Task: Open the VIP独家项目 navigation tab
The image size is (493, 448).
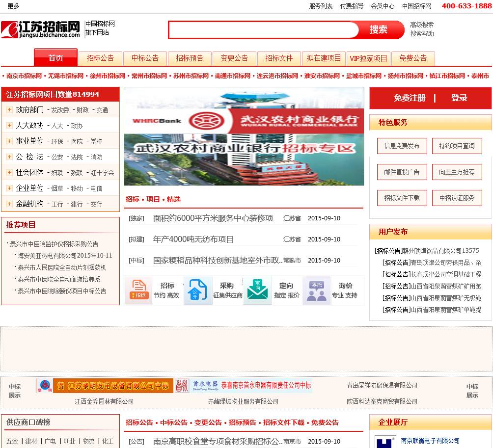Action: 368,58
